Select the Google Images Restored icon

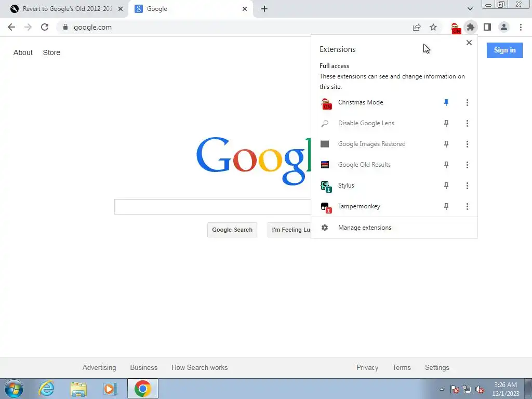click(x=325, y=144)
